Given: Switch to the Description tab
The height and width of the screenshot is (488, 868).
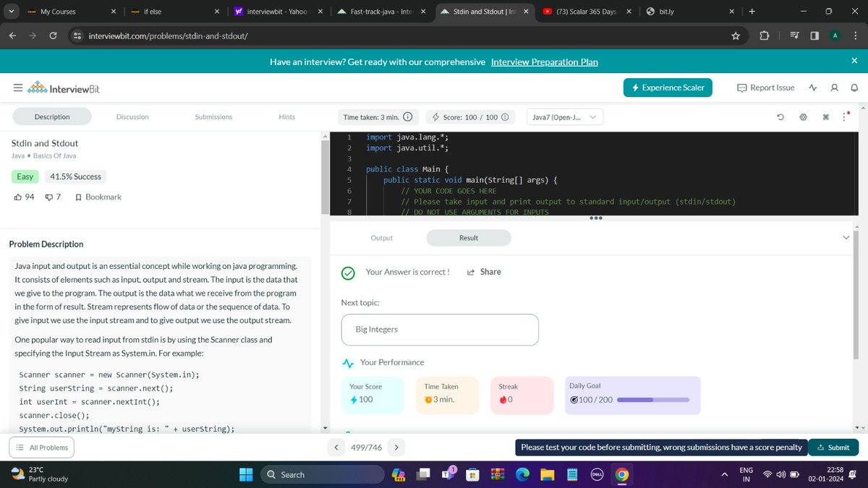Looking at the screenshot, I should tap(52, 116).
